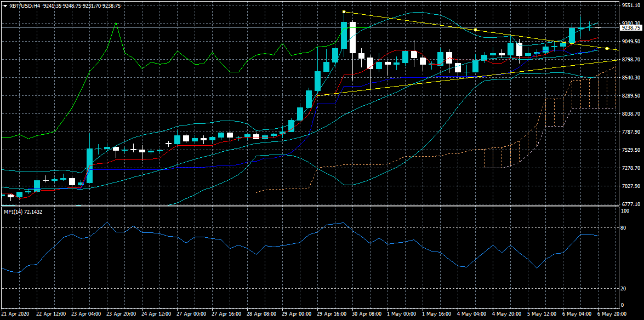Click the 8038.70 price scale value
The width and height of the screenshot is (644, 320).
tap(630, 114)
